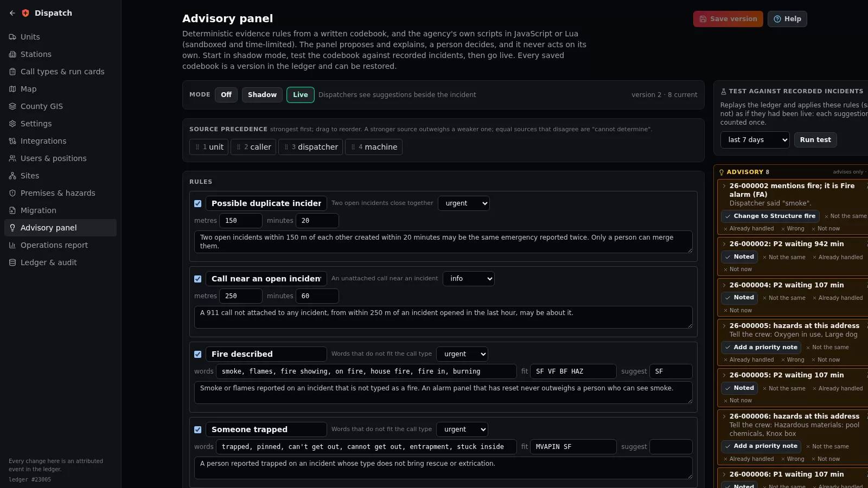
Task: Expand the 26-000002 Fire alarm advisory chevron
Action: (724, 186)
